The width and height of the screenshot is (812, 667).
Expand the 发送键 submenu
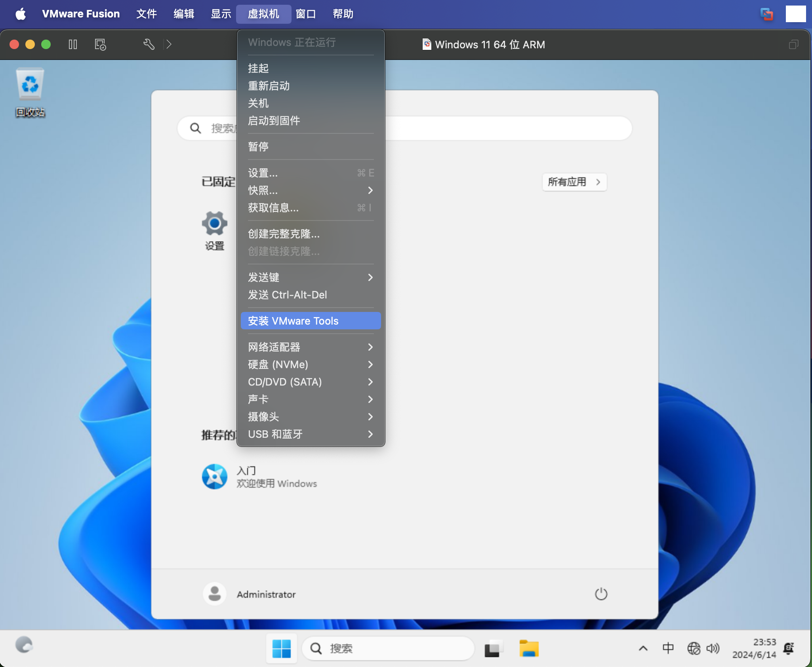(x=311, y=277)
